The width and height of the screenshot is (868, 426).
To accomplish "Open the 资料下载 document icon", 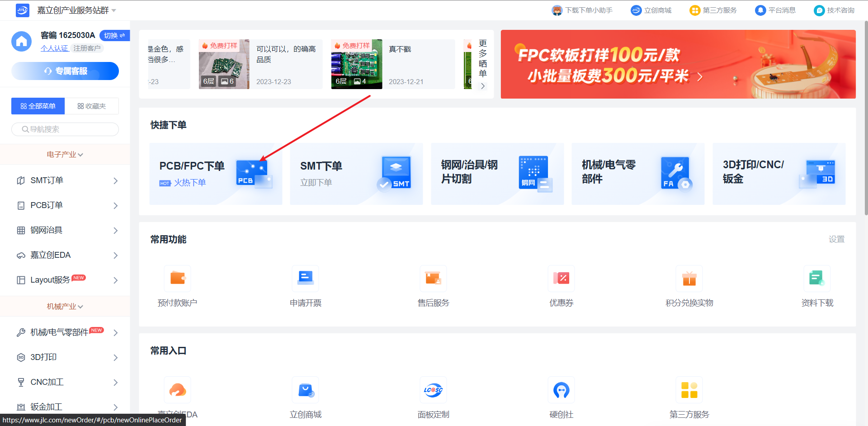I will (x=817, y=278).
